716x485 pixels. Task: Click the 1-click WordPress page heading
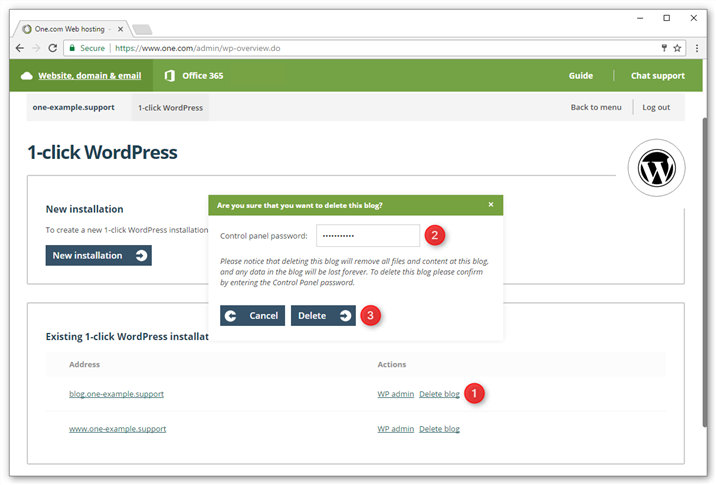(102, 153)
